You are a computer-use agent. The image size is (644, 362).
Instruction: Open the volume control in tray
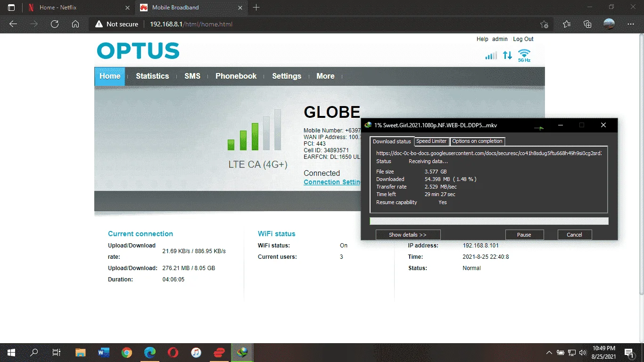point(583,353)
